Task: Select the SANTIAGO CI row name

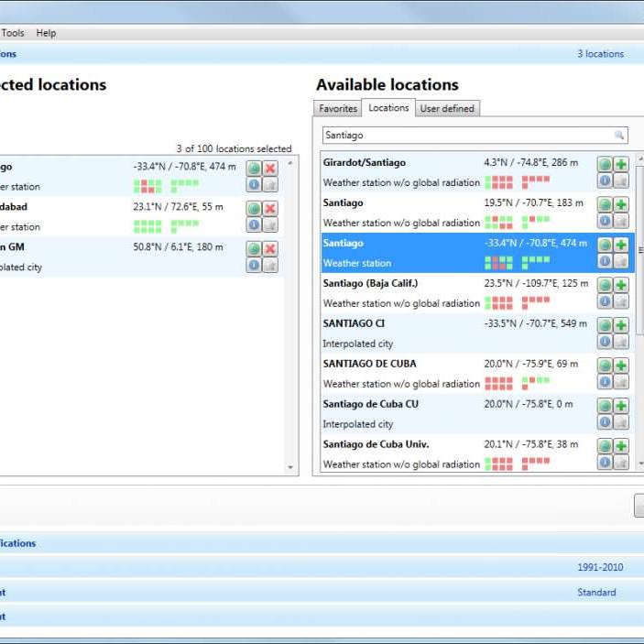Action: [354, 323]
